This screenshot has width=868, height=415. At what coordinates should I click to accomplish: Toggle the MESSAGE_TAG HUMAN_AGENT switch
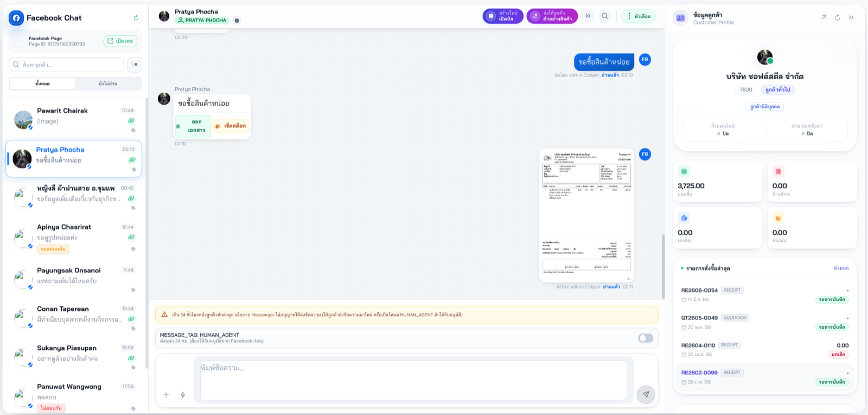pyautogui.click(x=646, y=338)
